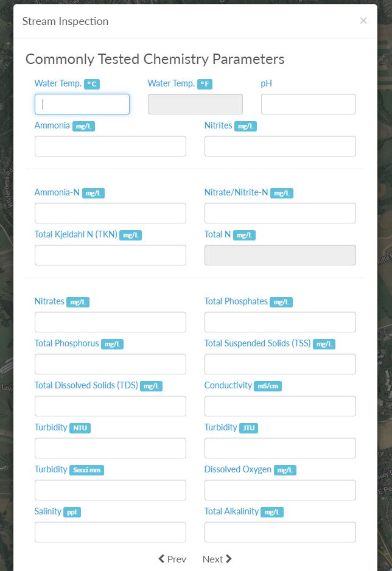Click the mg/L badge beside TDS
Viewport: 392px width, 571px height.
[x=151, y=387]
